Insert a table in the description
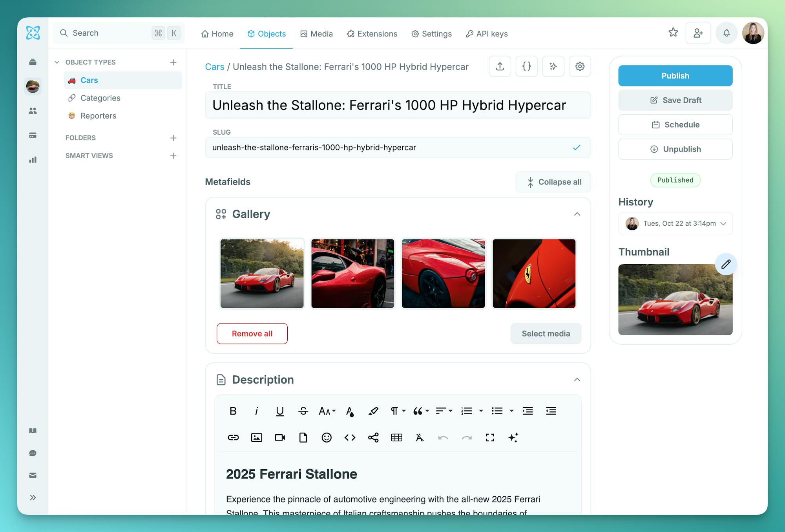 pos(396,437)
